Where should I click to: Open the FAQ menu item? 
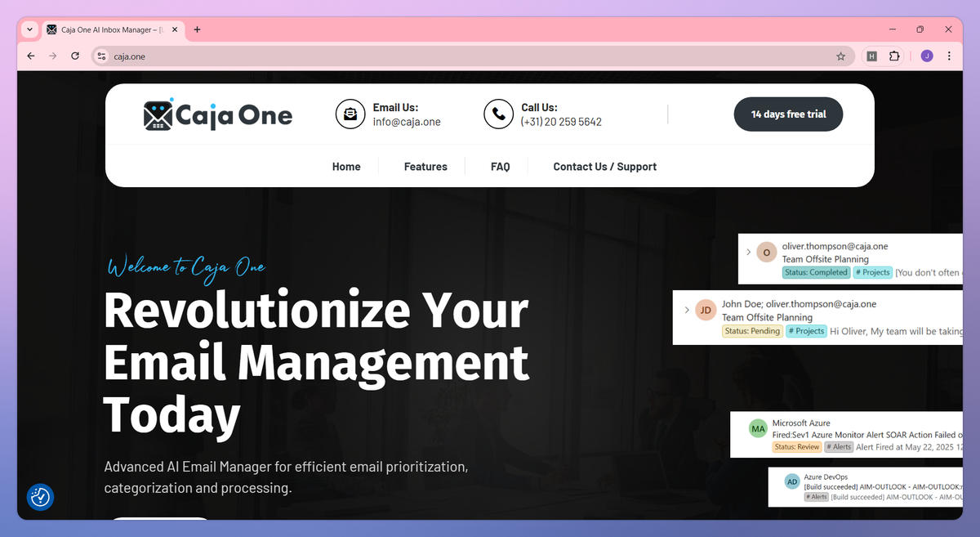501,167
